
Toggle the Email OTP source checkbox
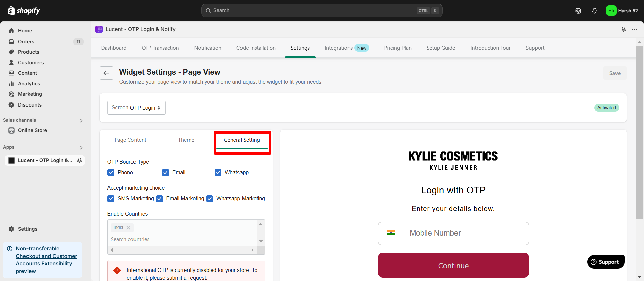pyautogui.click(x=166, y=173)
